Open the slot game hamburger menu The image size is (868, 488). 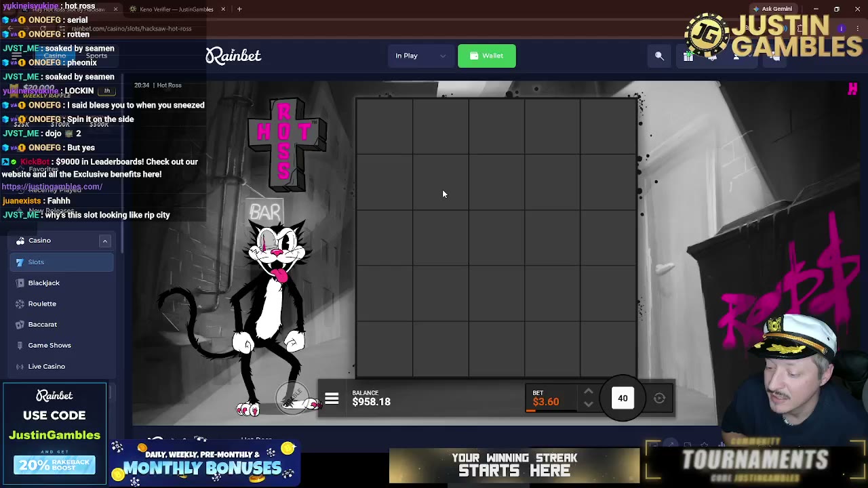(332, 399)
